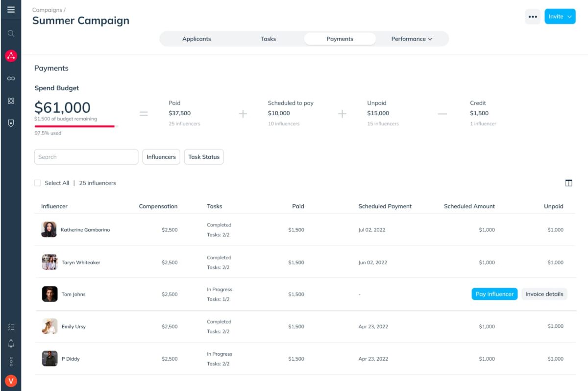The height and width of the screenshot is (391, 588).
Task: Select the search icon in the sidebar
Action: (x=11, y=33)
